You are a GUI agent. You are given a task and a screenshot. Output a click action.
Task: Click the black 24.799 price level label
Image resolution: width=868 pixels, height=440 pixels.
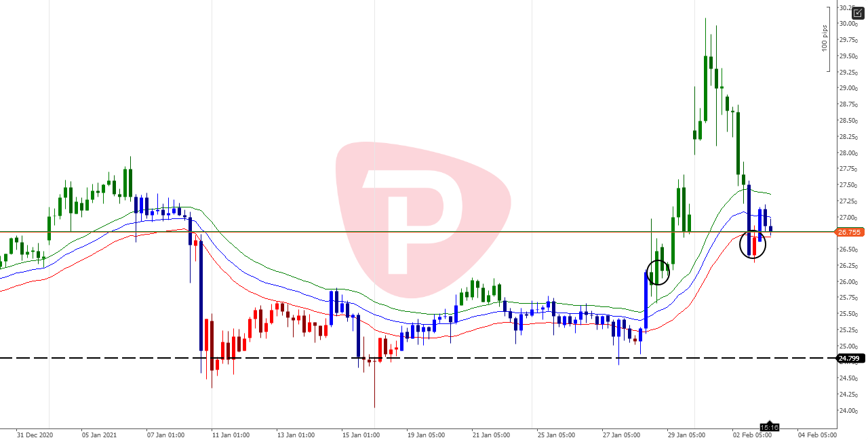[850, 358]
